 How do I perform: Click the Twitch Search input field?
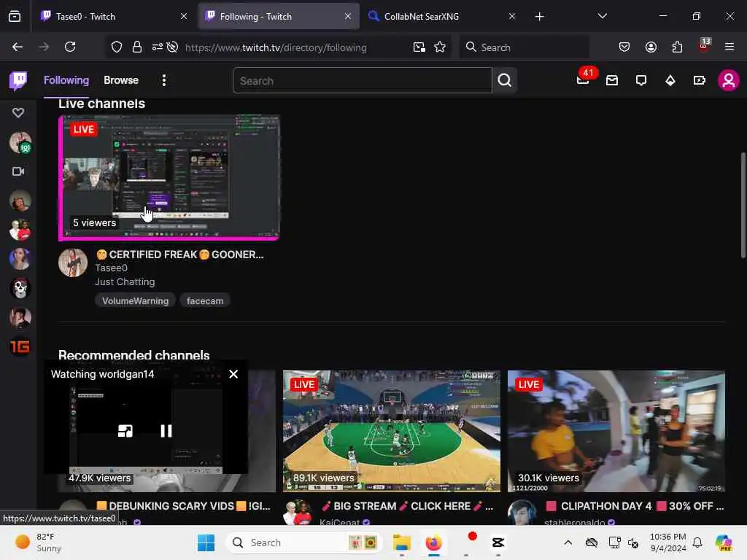point(362,80)
